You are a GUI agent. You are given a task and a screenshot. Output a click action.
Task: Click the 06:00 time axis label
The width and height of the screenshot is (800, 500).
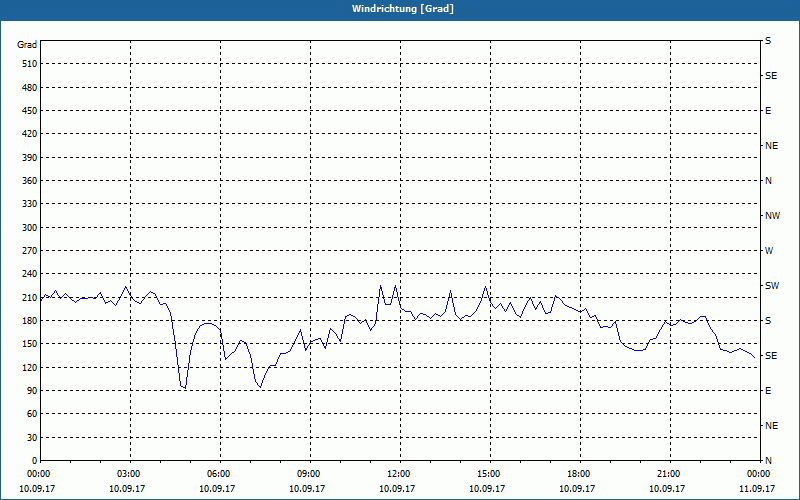[x=219, y=474]
